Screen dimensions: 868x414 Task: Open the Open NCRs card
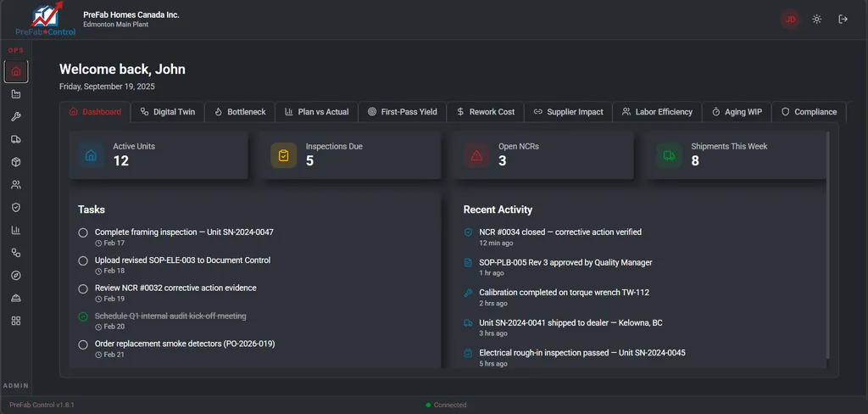[544, 155]
